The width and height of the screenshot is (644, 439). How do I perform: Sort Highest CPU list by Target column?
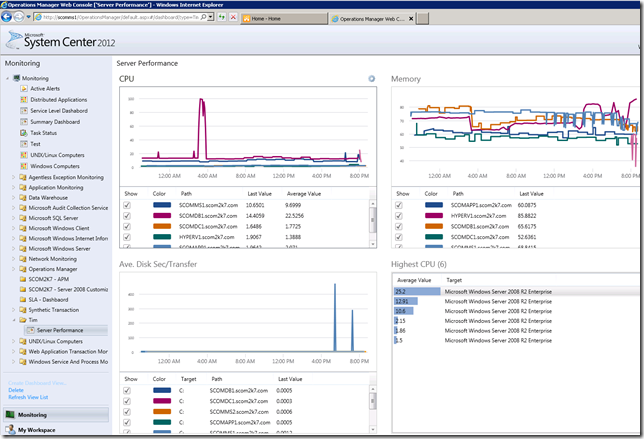[454, 280]
